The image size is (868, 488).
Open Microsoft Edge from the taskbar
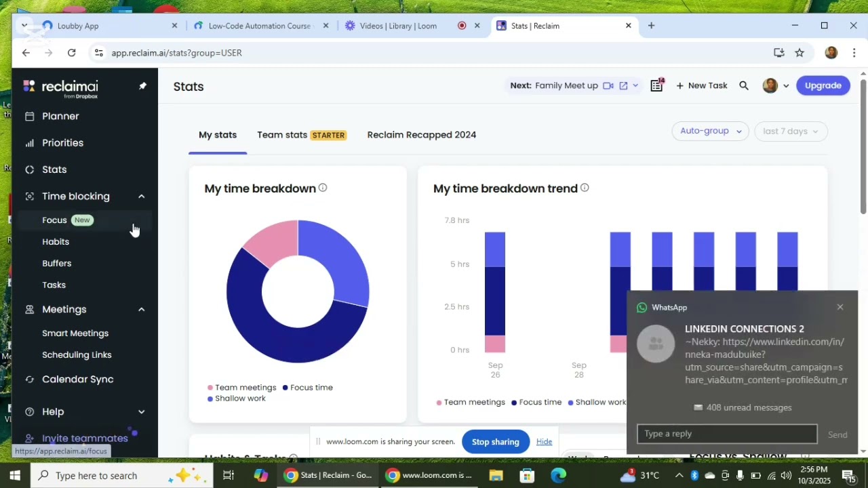[558, 476]
